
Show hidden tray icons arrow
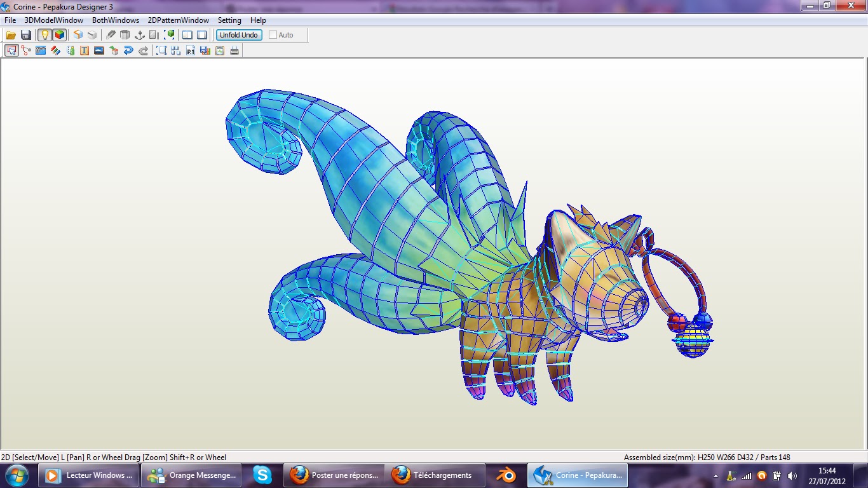click(x=716, y=476)
